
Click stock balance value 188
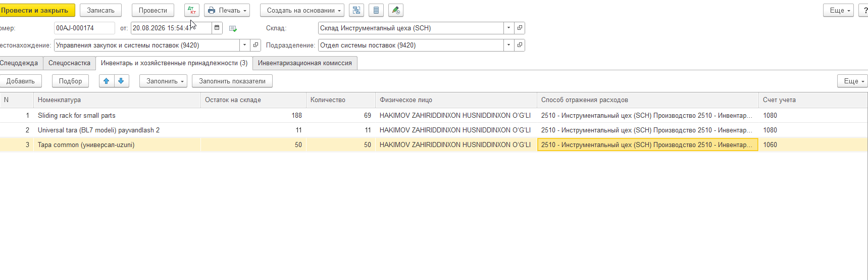[x=297, y=115]
